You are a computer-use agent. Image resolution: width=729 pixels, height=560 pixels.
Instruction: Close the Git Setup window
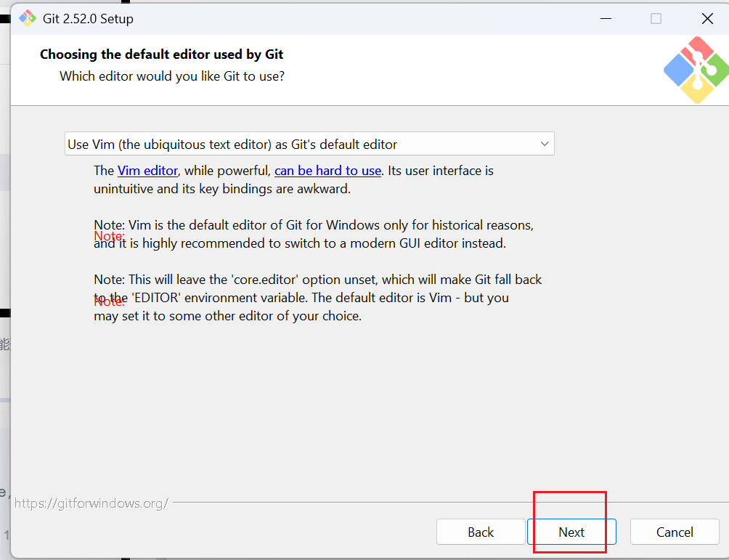[x=707, y=19]
